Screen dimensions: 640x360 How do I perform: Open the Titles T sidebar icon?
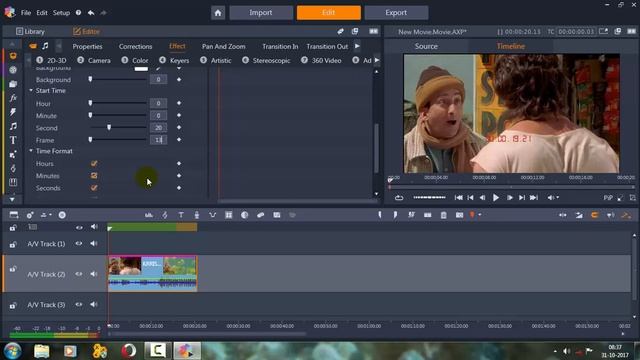tap(13, 140)
